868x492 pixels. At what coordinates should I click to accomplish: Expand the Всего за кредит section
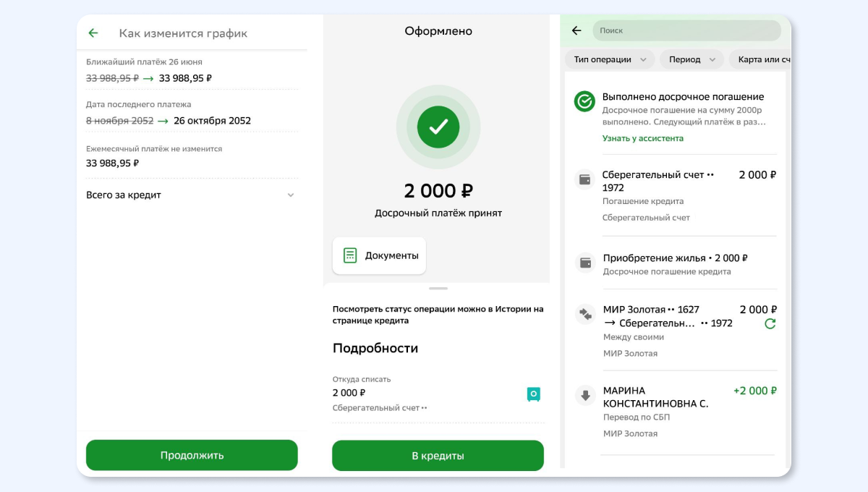[291, 195]
